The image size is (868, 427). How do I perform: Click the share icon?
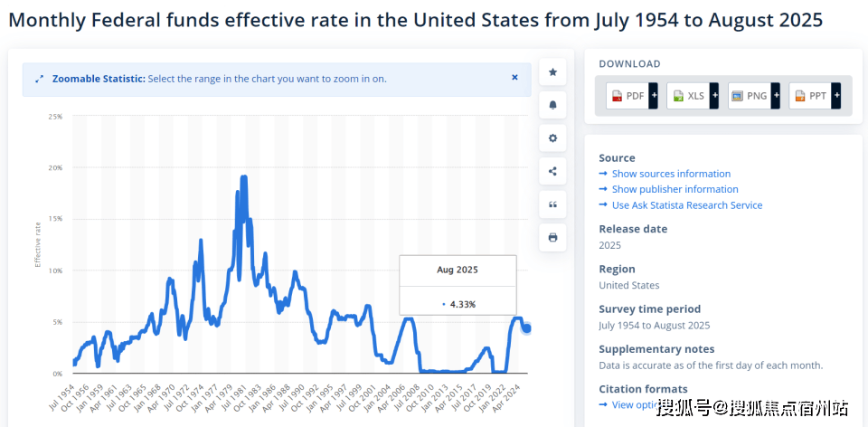pos(552,172)
